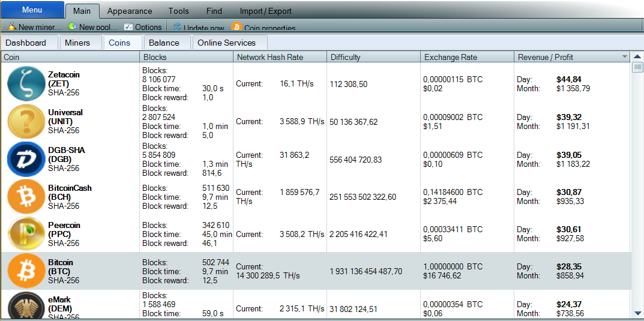Image resolution: width=644 pixels, height=321 pixels.
Task: Click Zetacoin difficulty 112 308,50
Action: click(349, 84)
